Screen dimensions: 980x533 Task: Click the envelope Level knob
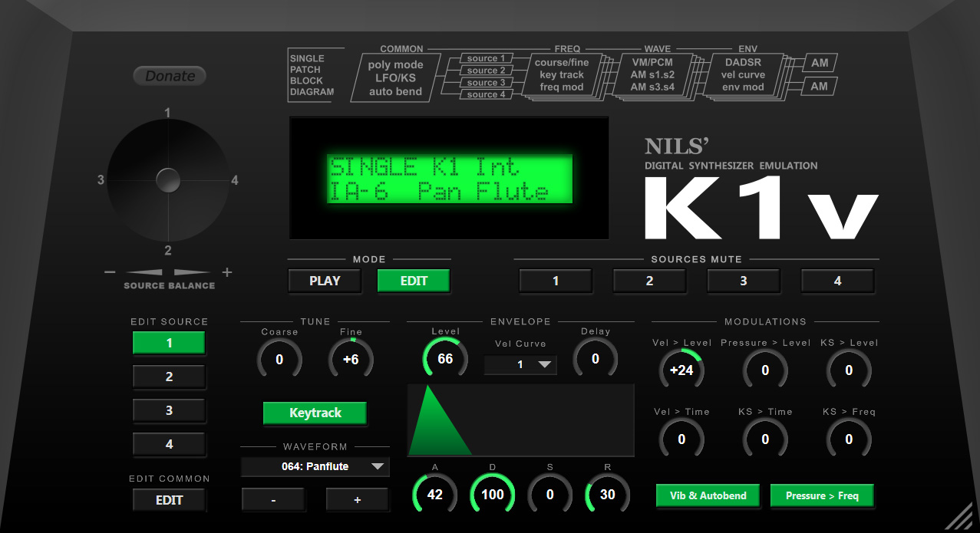pos(445,359)
